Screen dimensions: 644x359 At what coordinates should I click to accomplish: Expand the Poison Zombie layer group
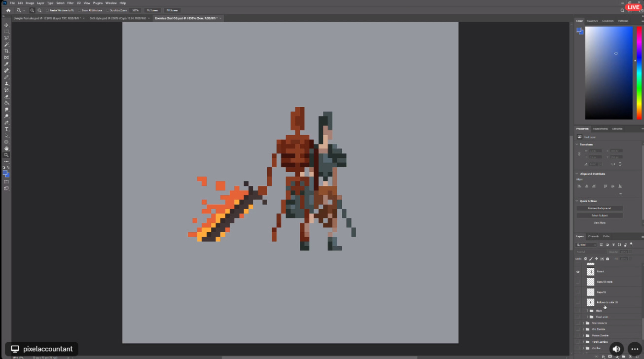point(583,336)
